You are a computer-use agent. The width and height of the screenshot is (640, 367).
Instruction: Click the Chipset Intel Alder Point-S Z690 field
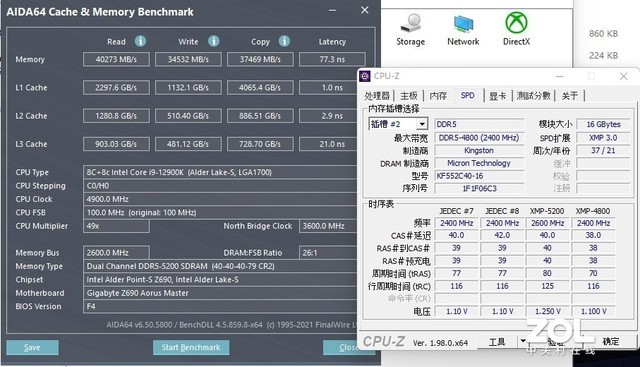click(x=220, y=280)
